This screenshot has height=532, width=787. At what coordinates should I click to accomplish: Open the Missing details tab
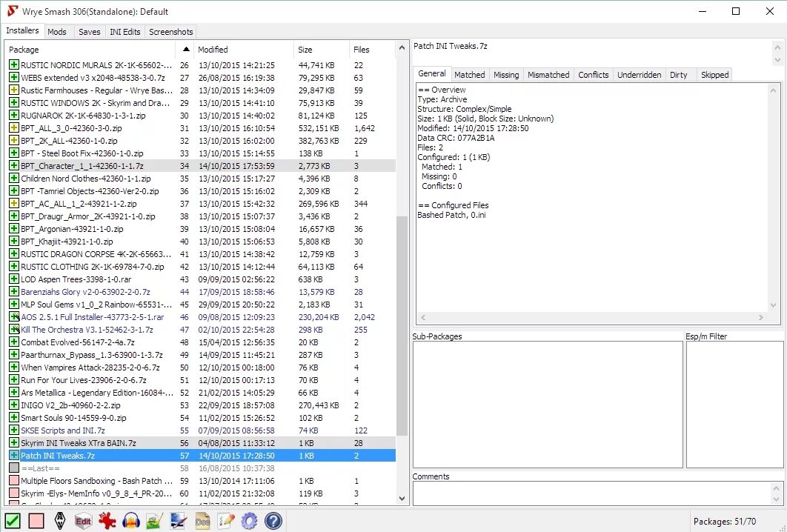click(x=506, y=75)
